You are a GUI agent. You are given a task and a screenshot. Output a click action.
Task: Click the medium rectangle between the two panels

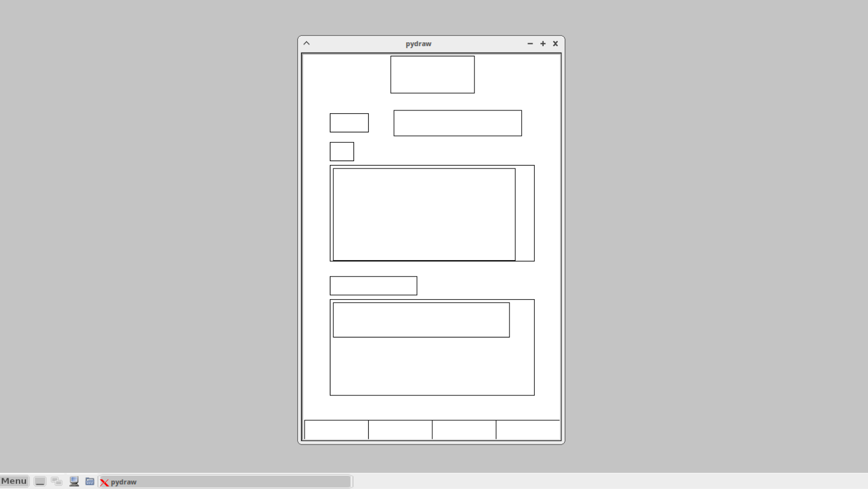pyautogui.click(x=373, y=286)
